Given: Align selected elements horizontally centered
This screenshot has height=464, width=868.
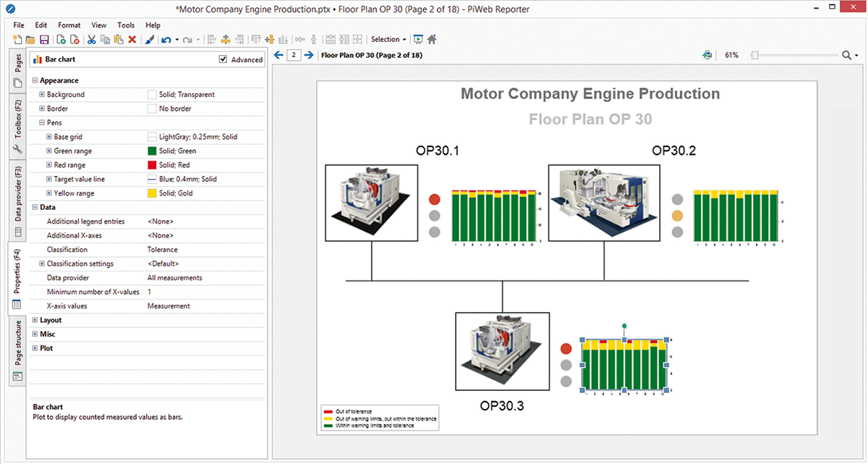Looking at the screenshot, I should (x=225, y=40).
